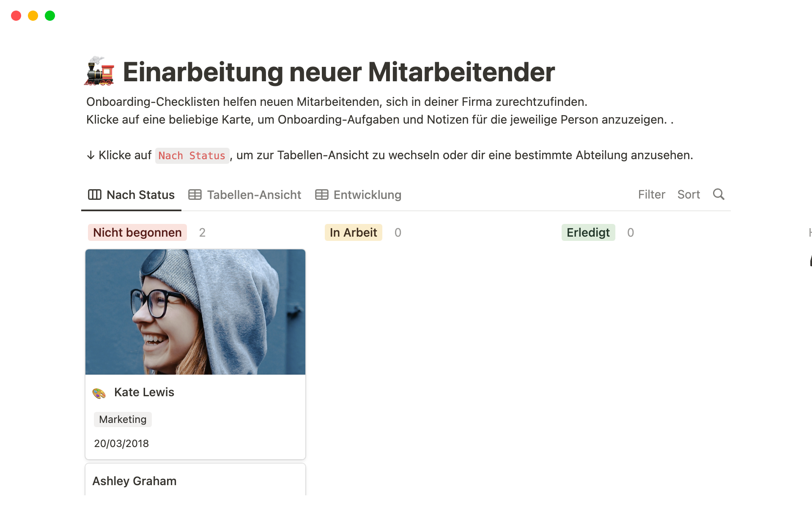Click the locomotive page icon
This screenshot has width=812, height=508.
pyautogui.click(x=100, y=71)
